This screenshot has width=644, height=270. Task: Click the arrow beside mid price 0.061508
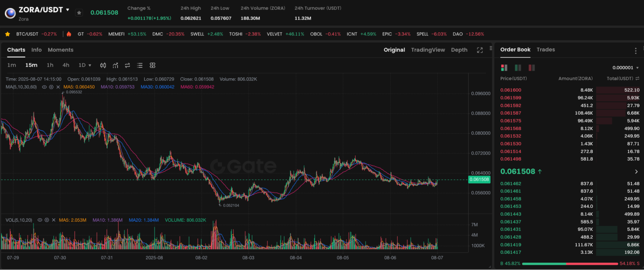[636, 172]
